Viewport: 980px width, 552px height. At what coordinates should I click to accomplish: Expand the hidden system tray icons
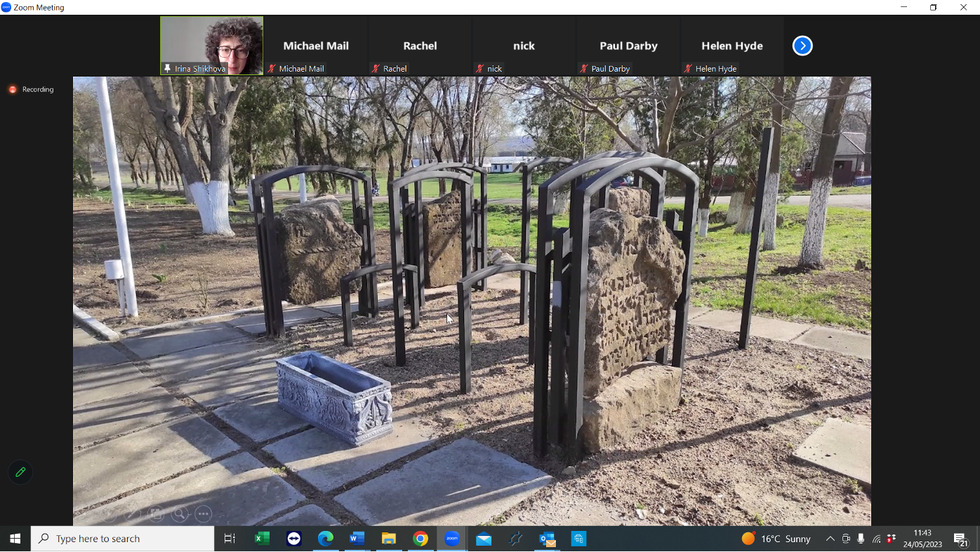click(830, 539)
